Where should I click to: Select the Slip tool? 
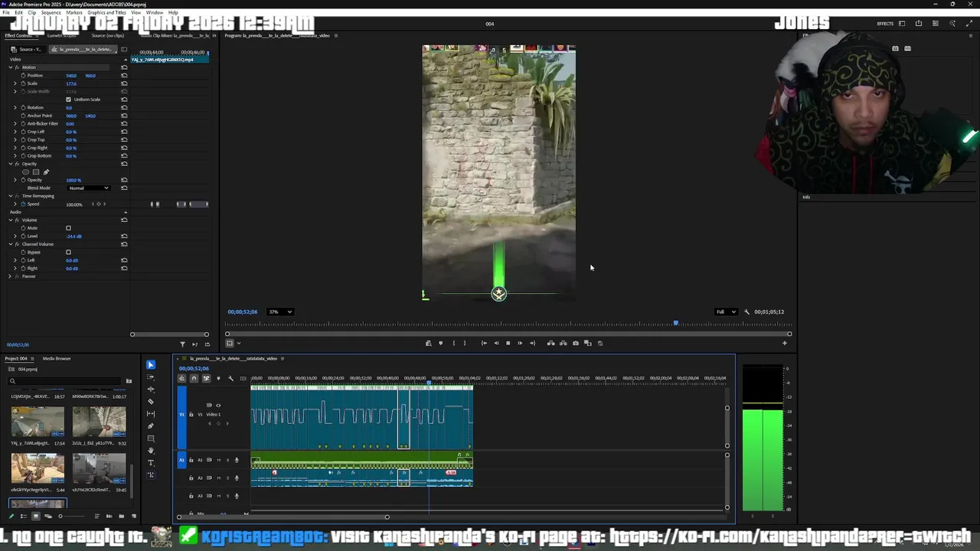151,414
